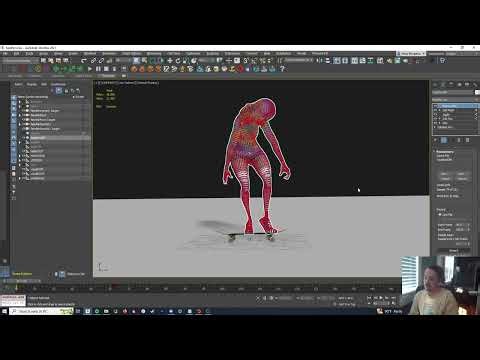Image resolution: width=480 pixels, height=360 pixels.
Task: Activate the Select Object tool
Action: [137, 60]
